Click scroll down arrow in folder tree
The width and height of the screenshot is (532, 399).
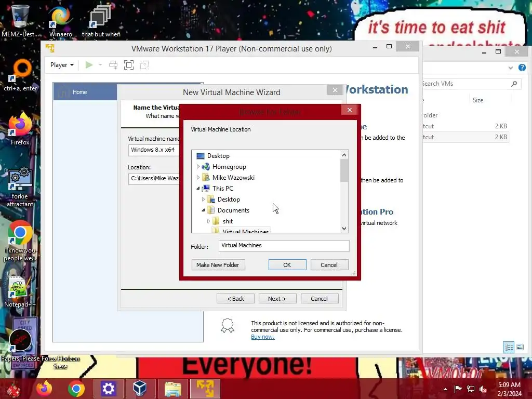(x=344, y=229)
